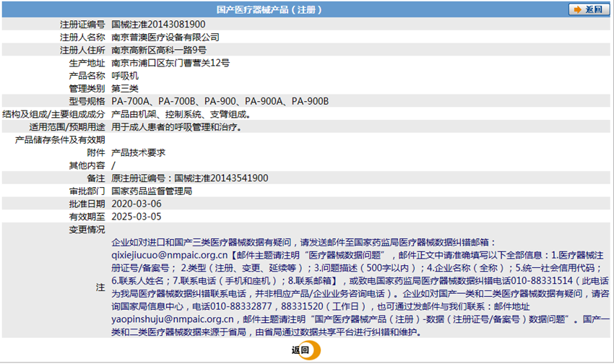
Task: Click the 注册人名称 label
Action: coord(82,37)
